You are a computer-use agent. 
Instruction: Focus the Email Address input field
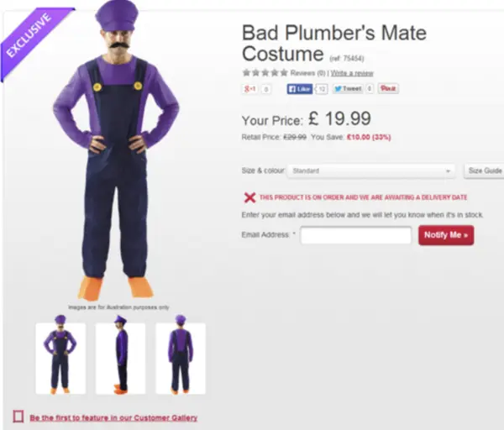(x=356, y=235)
